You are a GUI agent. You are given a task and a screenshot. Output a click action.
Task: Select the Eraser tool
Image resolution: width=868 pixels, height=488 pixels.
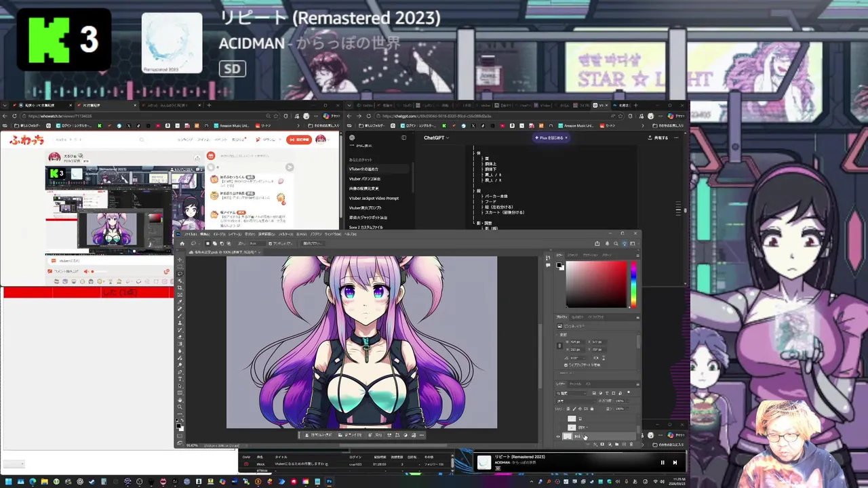click(x=180, y=337)
